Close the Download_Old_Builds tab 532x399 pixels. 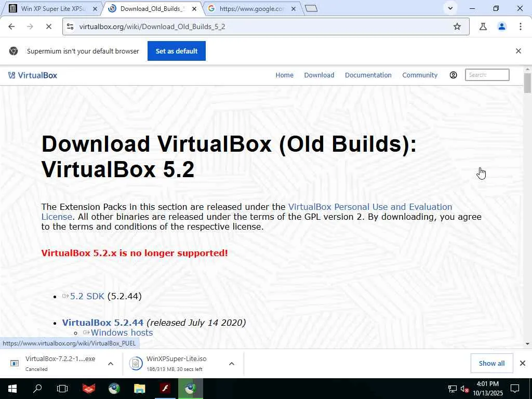pos(194,9)
